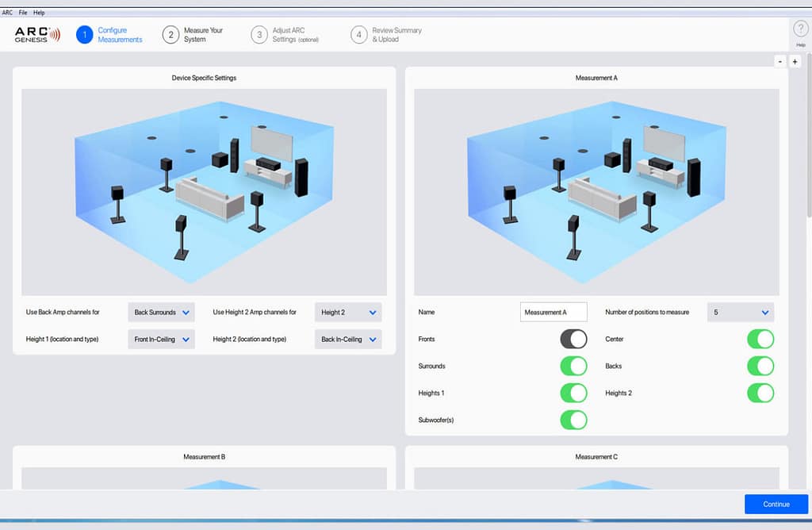Open the Back Amp channels dropdown
Image resolution: width=812 pixels, height=530 pixels.
pyautogui.click(x=161, y=313)
